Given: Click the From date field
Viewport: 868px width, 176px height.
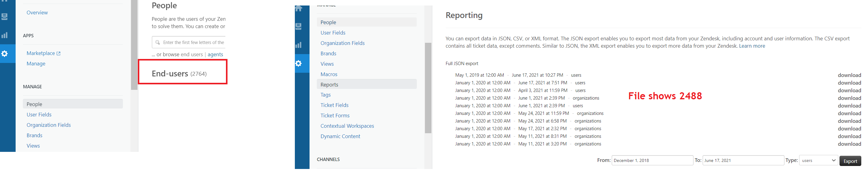Looking at the screenshot, I should coord(652,160).
